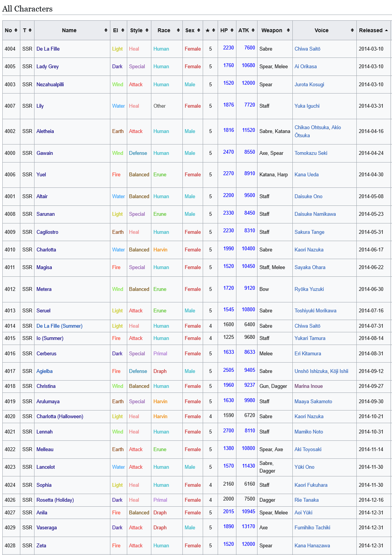Open Arulumaya character link
This screenshot has width=392, height=555.
pyautogui.click(x=48, y=401)
